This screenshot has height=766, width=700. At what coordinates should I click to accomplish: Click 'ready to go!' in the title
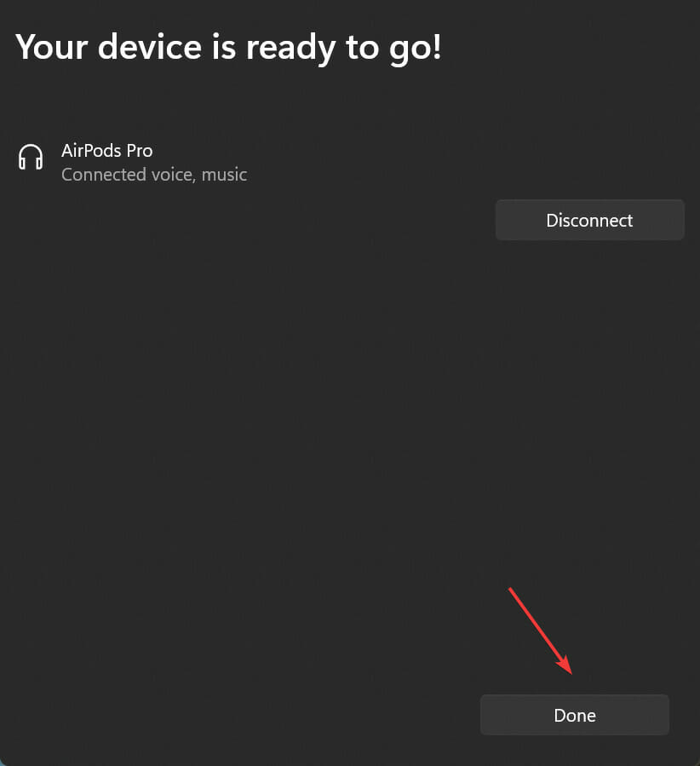pos(344,49)
